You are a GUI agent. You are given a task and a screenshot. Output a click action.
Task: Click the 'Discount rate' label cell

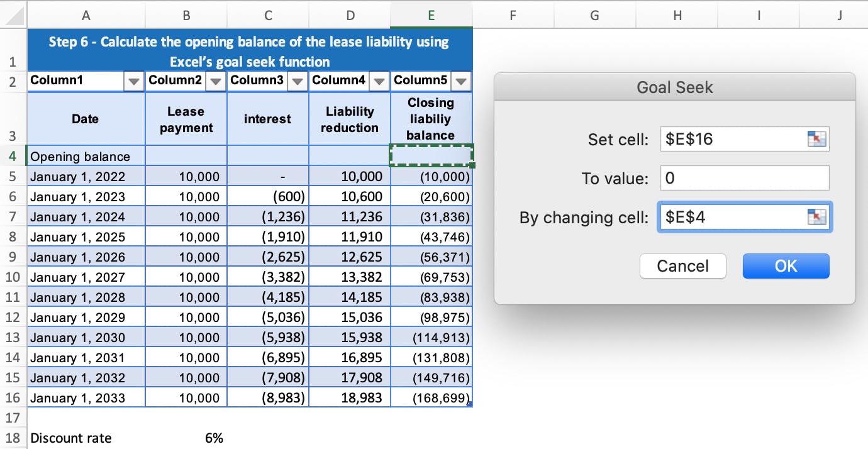tap(86, 438)
